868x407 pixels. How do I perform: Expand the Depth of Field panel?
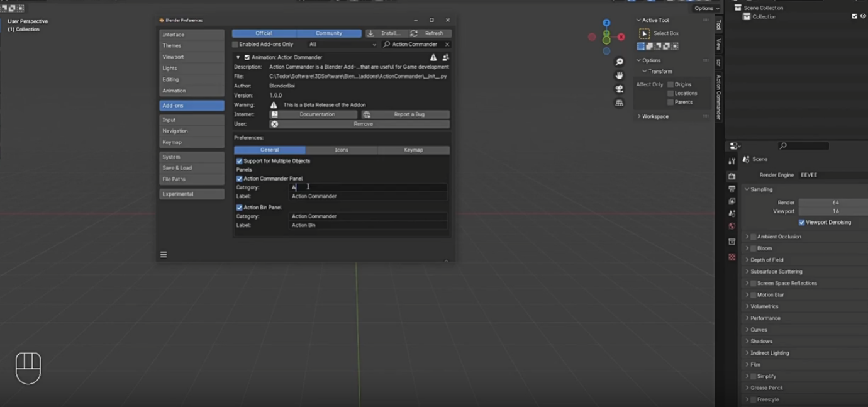tap(747, 260)
